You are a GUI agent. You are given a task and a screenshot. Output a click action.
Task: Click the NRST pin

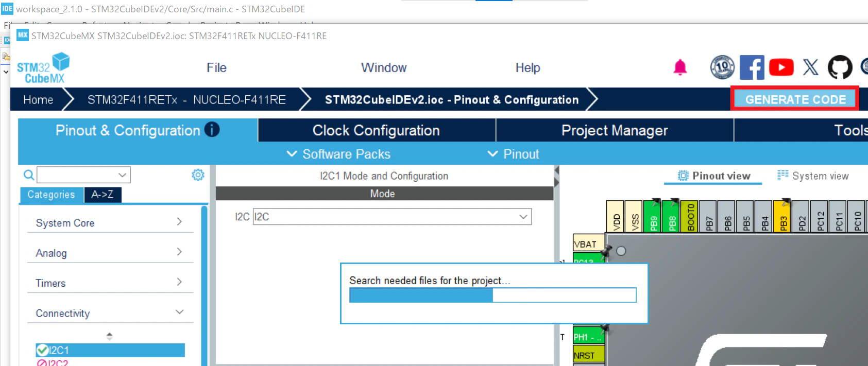589,355
